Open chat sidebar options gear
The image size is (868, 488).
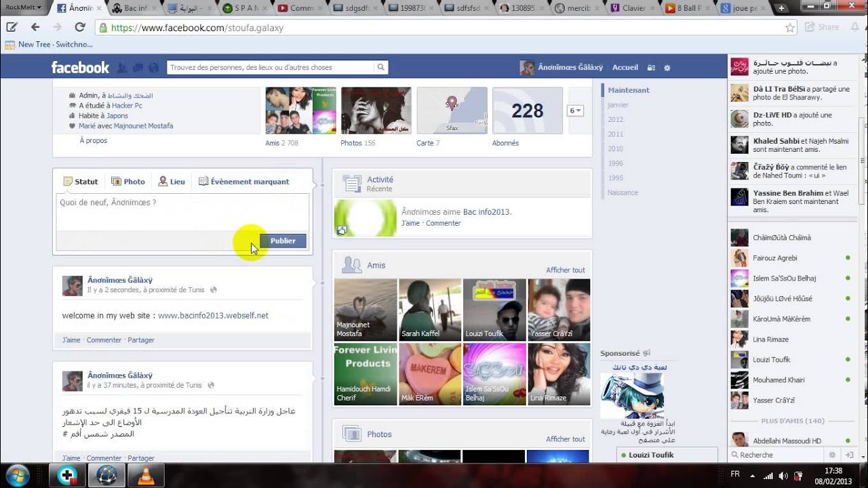pos(833,455)
